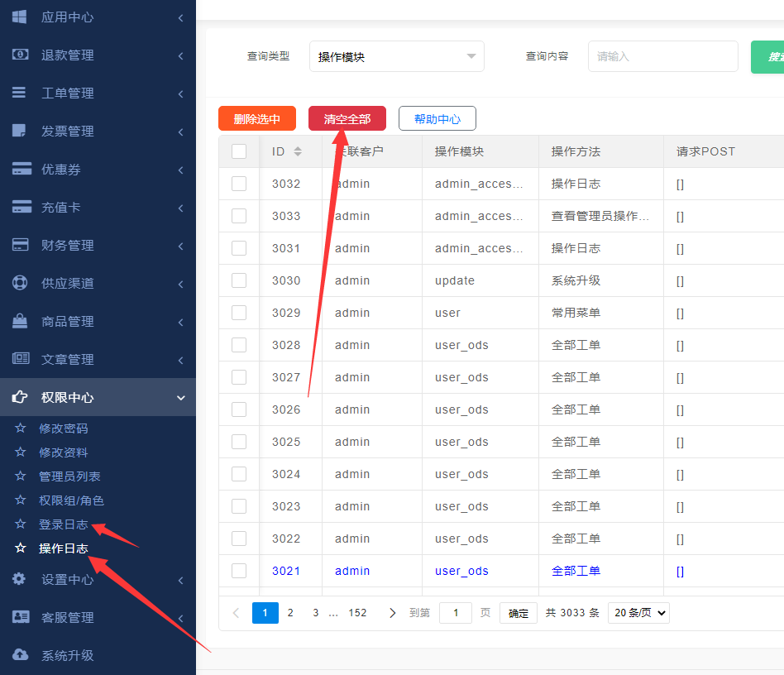The image size is (784, 675).
Task: Check the row with ID 3031
Action: [x=239, y=248]
